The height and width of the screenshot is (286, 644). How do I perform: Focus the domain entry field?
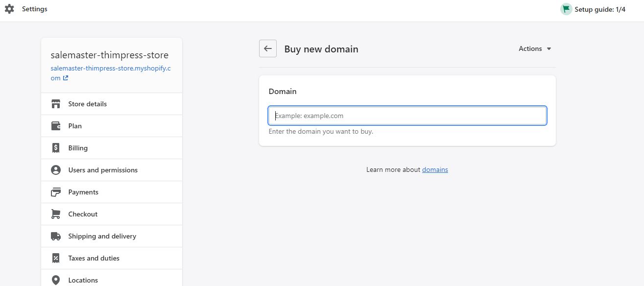pos(407,116)
